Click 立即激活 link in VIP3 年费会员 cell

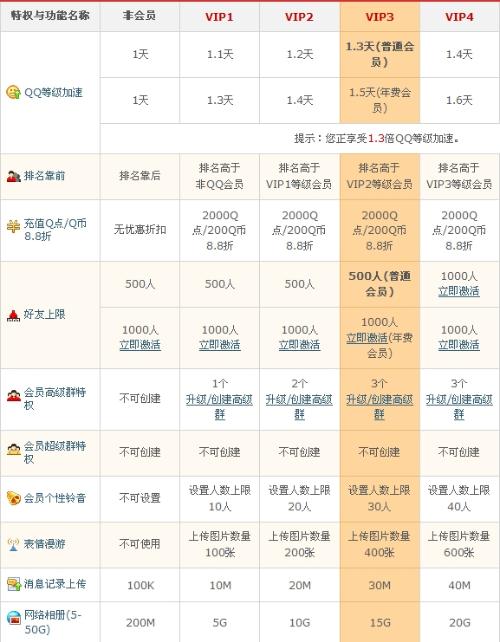(367, 338)
